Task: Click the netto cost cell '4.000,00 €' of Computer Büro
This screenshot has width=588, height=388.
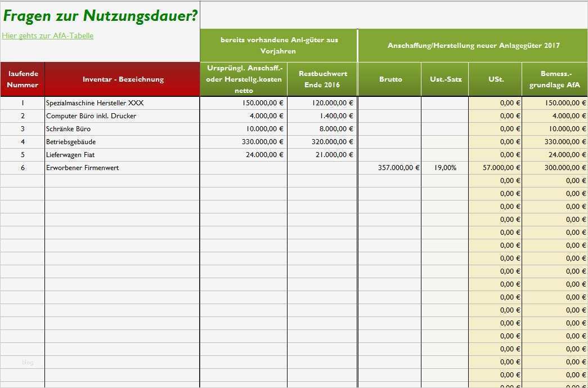Action: click(x=244, y=116)
